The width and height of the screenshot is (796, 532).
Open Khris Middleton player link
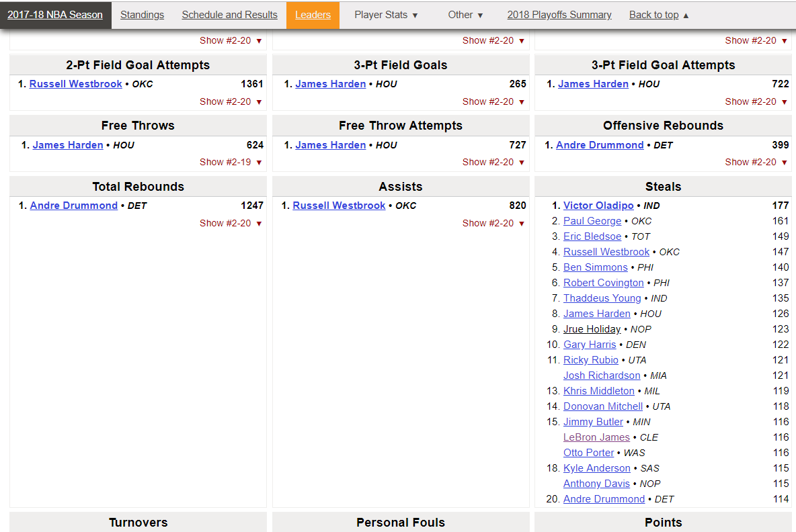(x=599, y=391)
